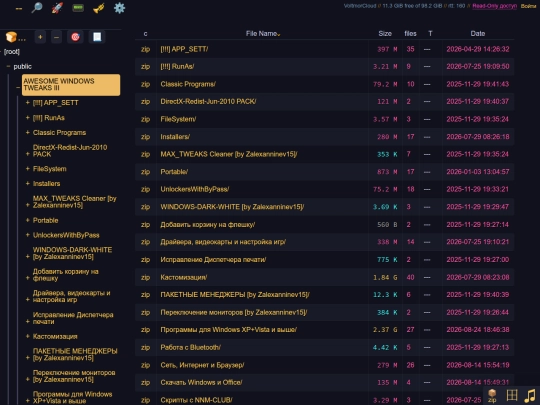Image resolution: width=540 pixels, height=405 pixels.
Task: Click the Войти login link
Action: 528,6
